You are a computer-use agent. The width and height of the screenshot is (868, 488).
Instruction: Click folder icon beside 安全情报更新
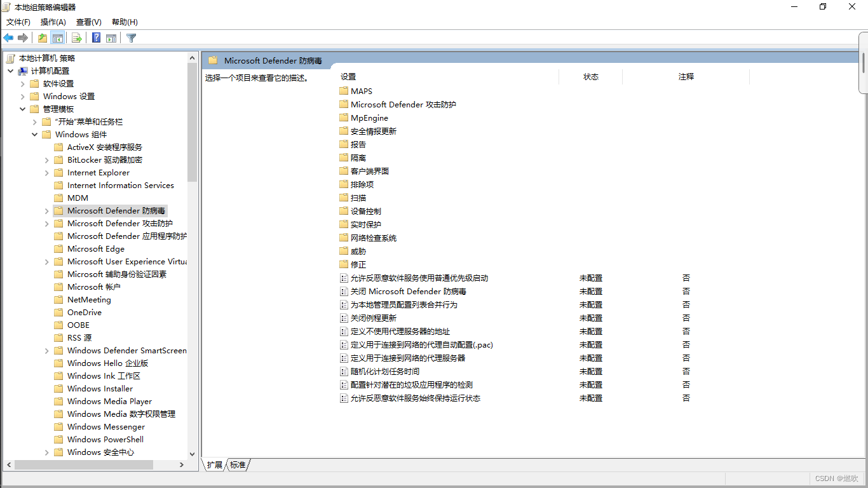point(344,131)
